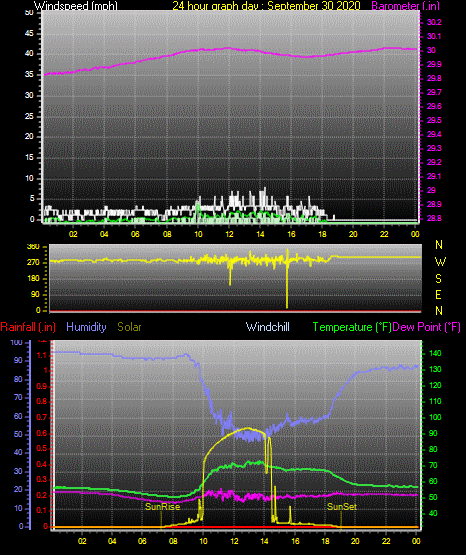Viewport: 466px width, 555px height.
Task: Select the Solar legend label
Action: pyautogui.click(x=129, y=327)
